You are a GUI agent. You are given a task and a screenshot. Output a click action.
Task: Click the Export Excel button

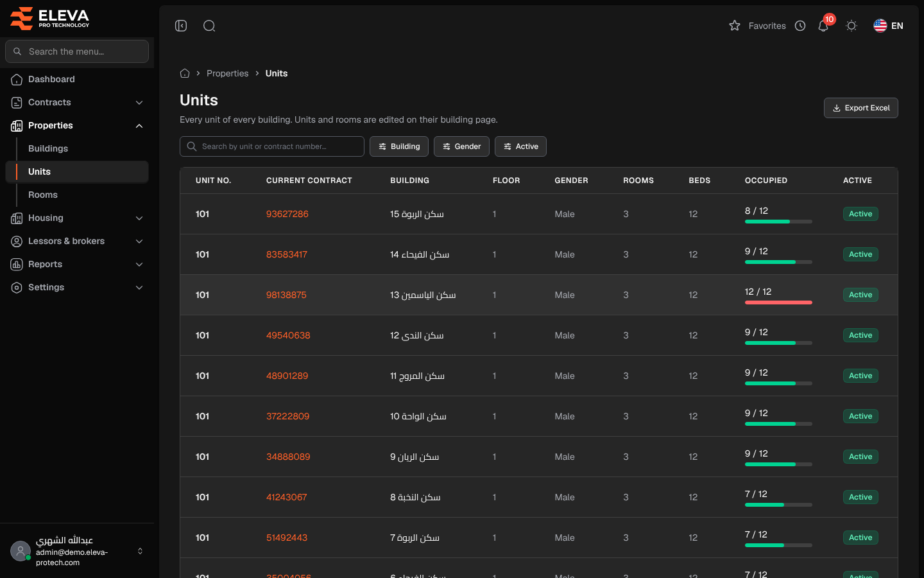[x=860, y=108]
